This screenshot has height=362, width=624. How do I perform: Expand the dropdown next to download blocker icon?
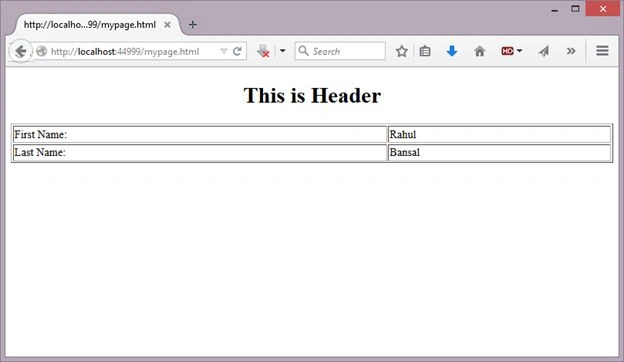point(282,51)
